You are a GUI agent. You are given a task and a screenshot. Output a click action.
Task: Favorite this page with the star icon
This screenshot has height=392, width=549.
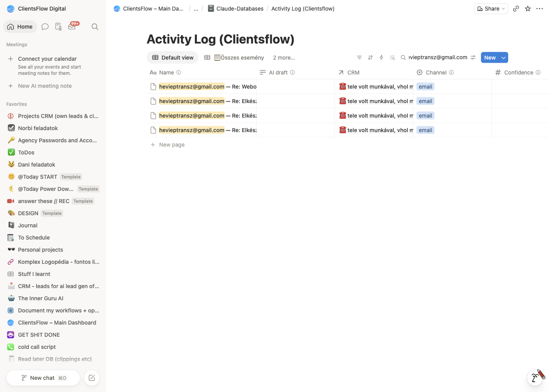[528, 9]
